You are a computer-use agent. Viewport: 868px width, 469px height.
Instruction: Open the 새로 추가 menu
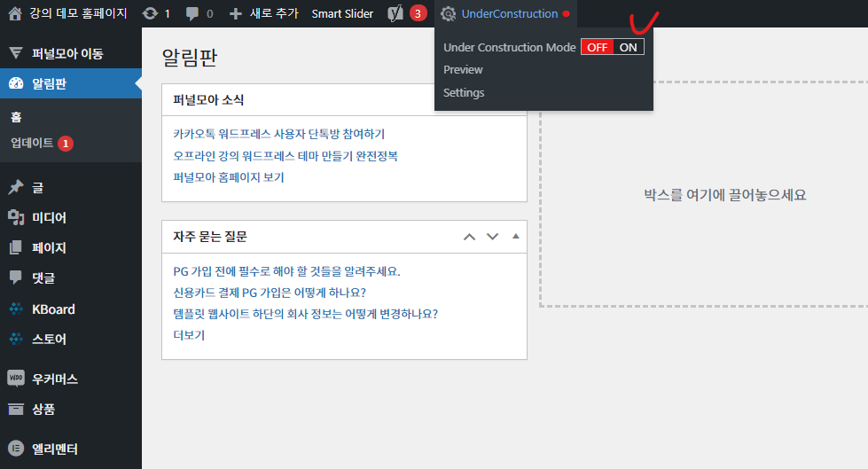[x=263, y=14]
